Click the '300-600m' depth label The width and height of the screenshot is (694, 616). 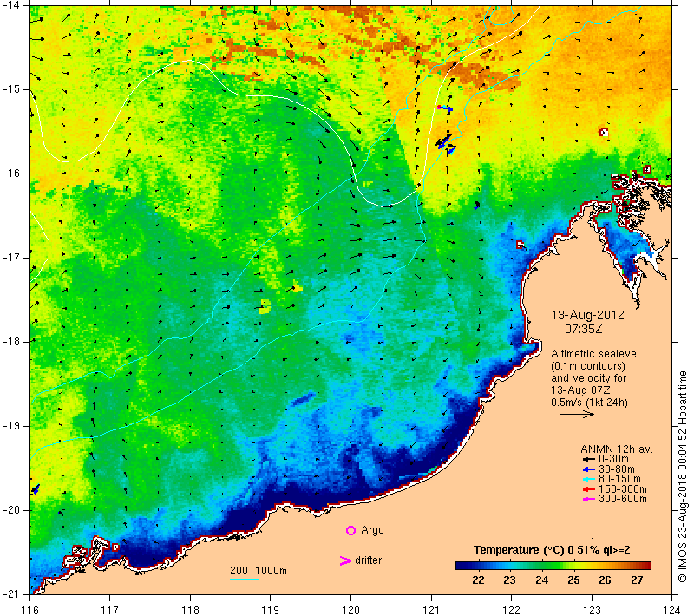[x=623, y=500]
